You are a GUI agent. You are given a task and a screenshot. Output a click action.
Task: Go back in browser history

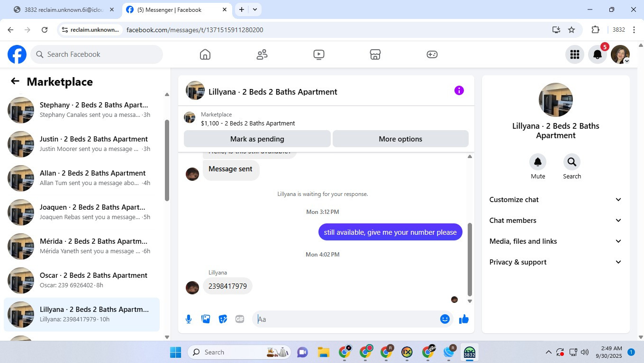[x=10, y=30]
